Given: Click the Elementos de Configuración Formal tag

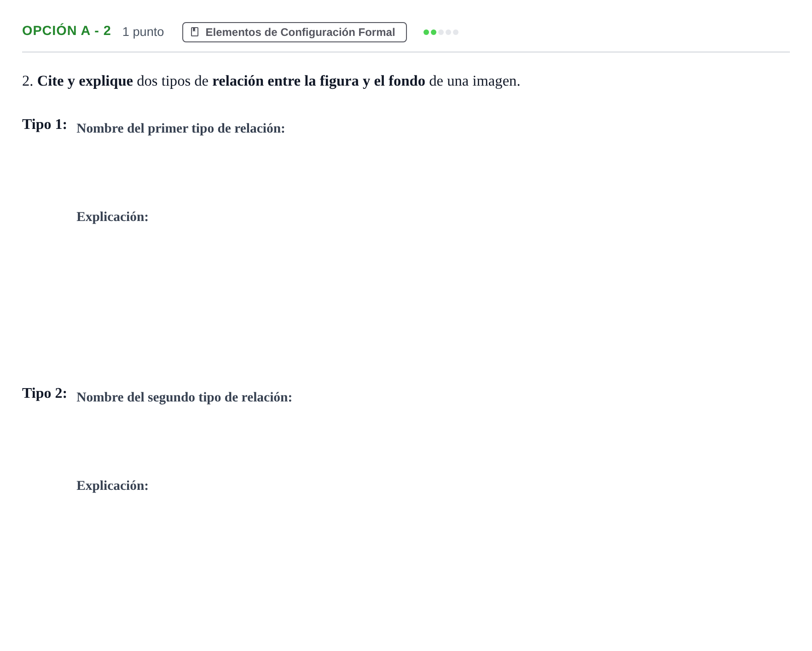Looking at the screenshot, I should pos(295,32).
